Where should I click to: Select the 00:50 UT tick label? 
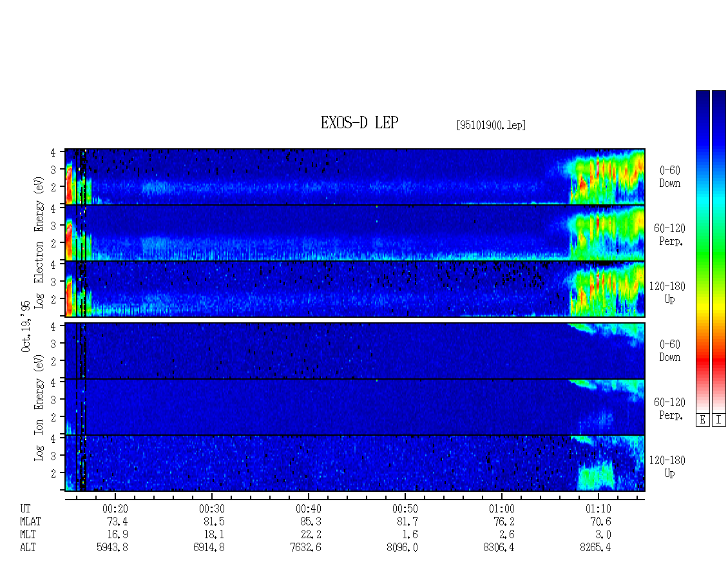coord(405,509)
